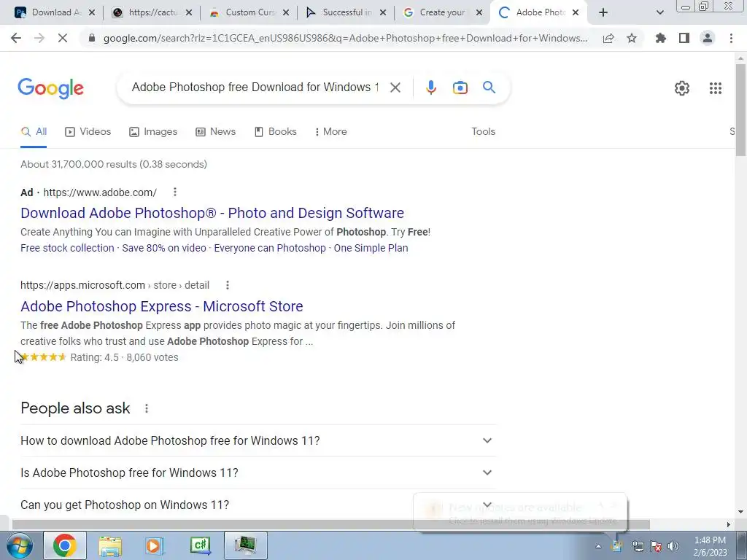747x560 pixels.
Task: Stop loading the page
Action: click(63, 38)
